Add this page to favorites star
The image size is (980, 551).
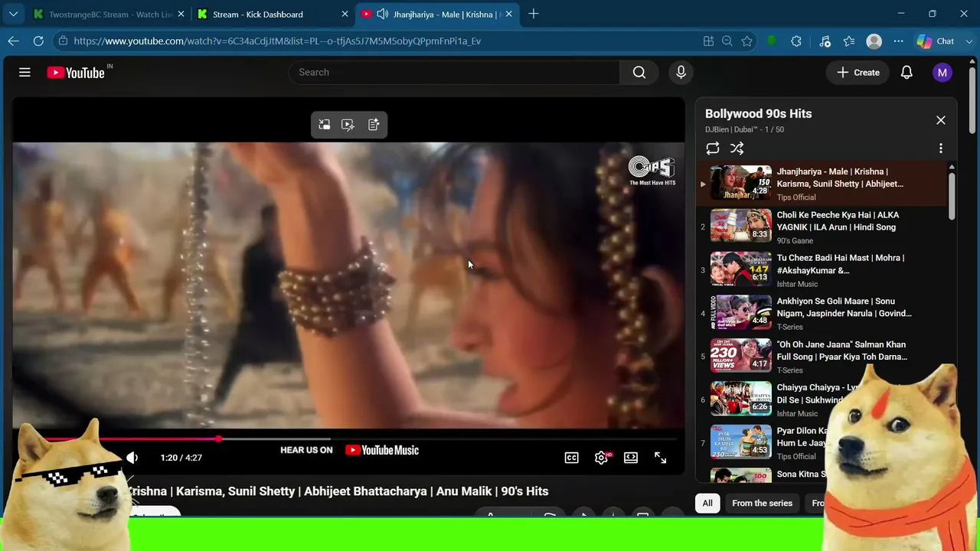[747, 41]
